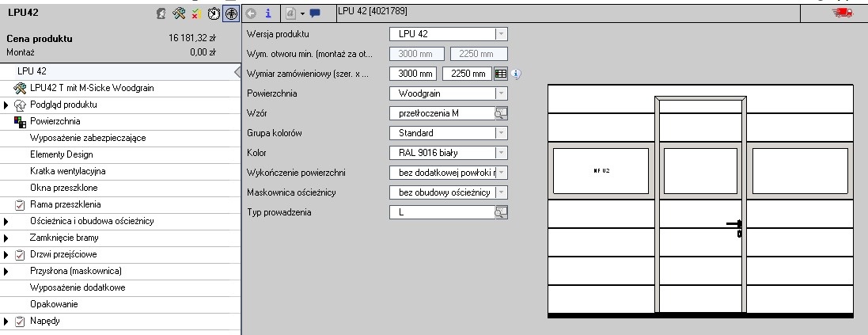Click the check and cross validation icon
This screenshot has width=868, height=335.
[195, 13]
